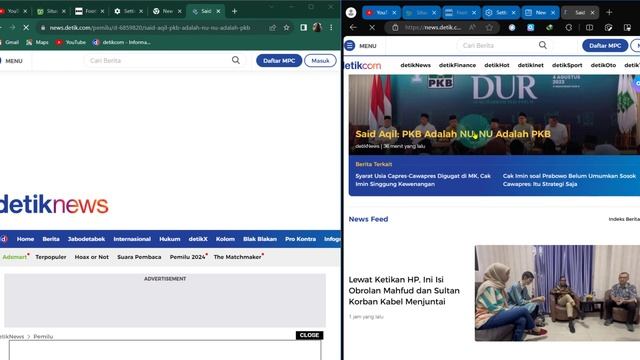Click the Masuk button
Viewport: 640px width, 360px height.
[320, 60]
